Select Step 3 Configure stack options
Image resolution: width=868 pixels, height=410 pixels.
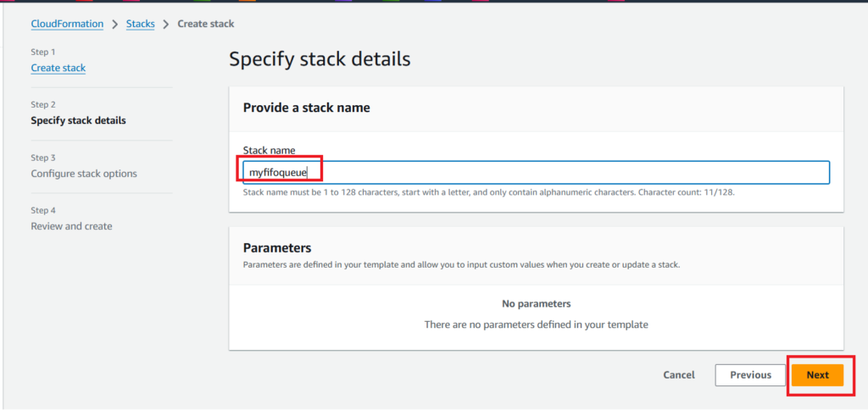click(83, 174)
